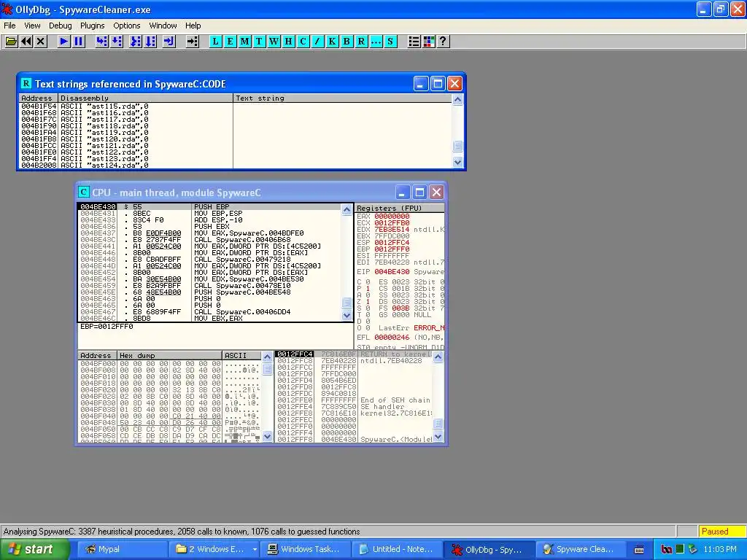This screenshot has width=747, height=560.
Task: Show References window (R toolbar button)
Action: point(361,42)
